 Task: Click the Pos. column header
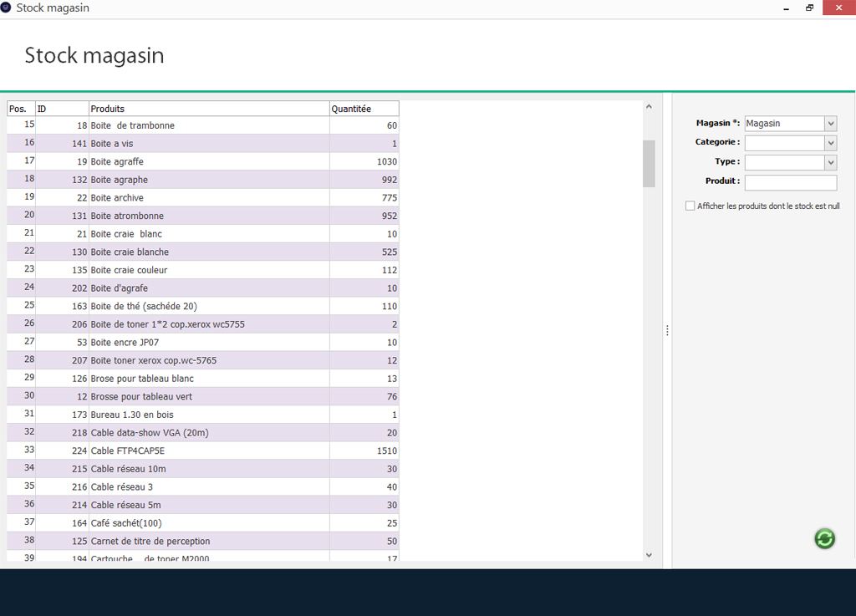[21, 109]
